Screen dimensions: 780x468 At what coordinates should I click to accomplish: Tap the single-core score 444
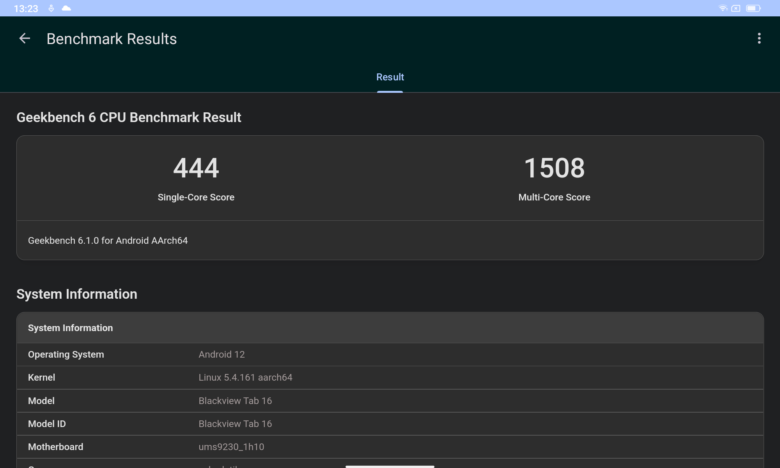point(196,168)
